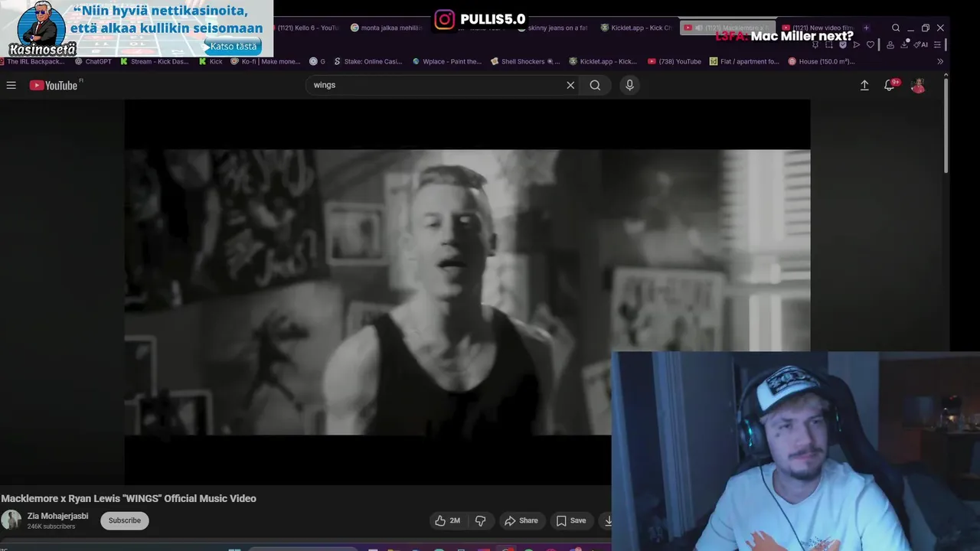Image resolution: width=980 pixels, height=551 pixels.
Task: Save the video to a playlist
Action: [x=571, y=520]
